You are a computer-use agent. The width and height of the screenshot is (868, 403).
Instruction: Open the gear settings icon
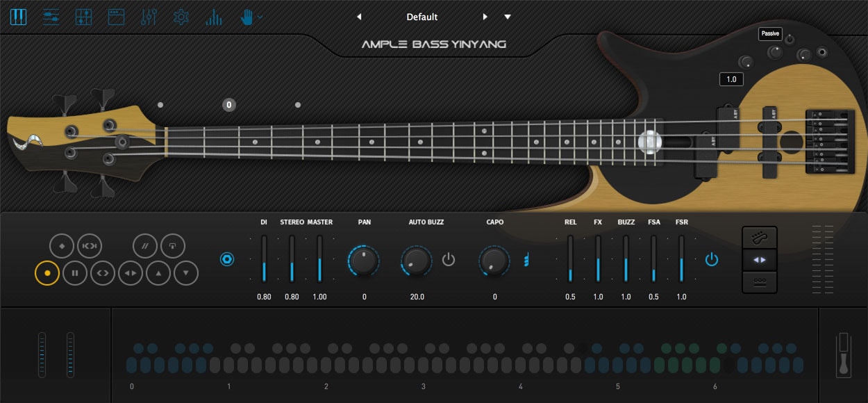tap(181, 17)
